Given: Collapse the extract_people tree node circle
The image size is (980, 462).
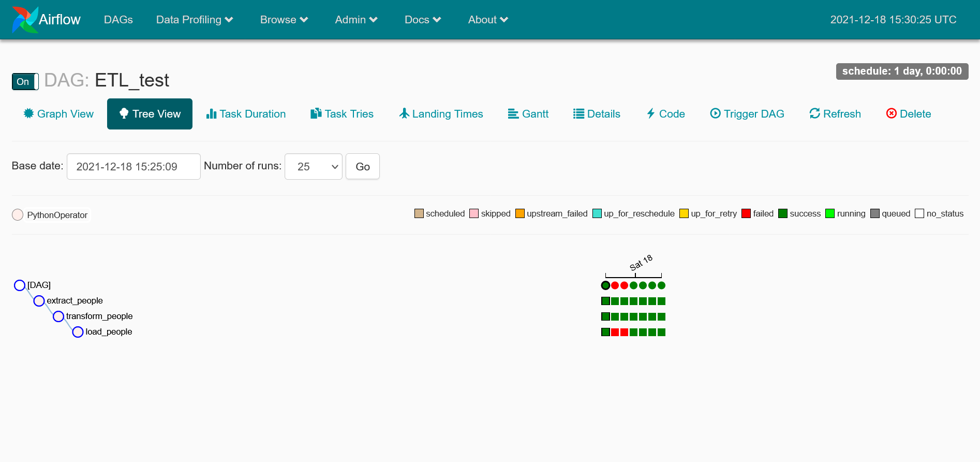Looking at the screenshot, I should coord(39,301).
